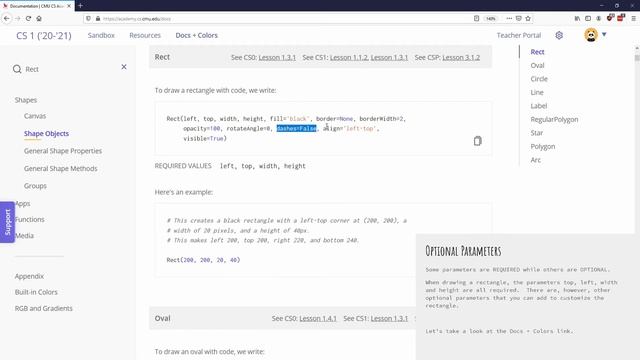Jump to Oval in the right outline
This screenshot has height=360, width=640.
point(537,65)
